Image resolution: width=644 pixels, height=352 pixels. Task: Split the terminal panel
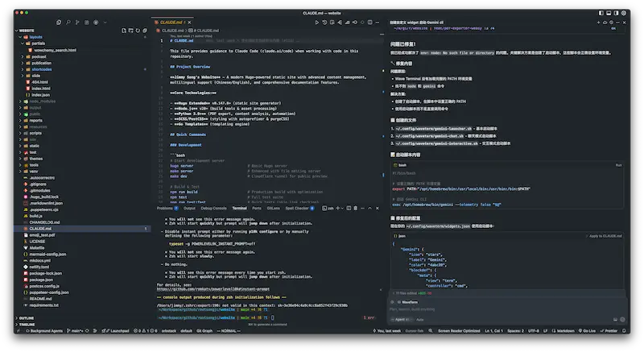(x=349, y=209)
